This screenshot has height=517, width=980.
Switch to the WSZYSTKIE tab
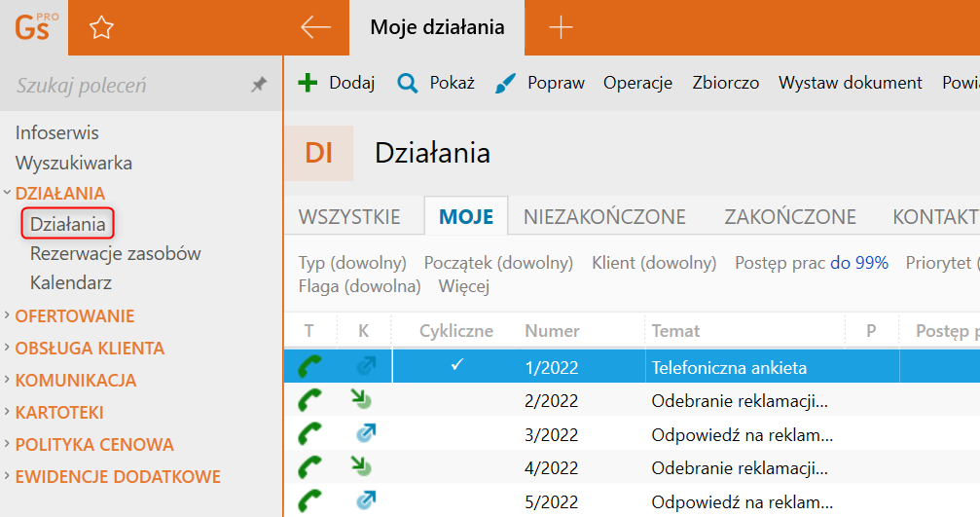coord(349,217)
